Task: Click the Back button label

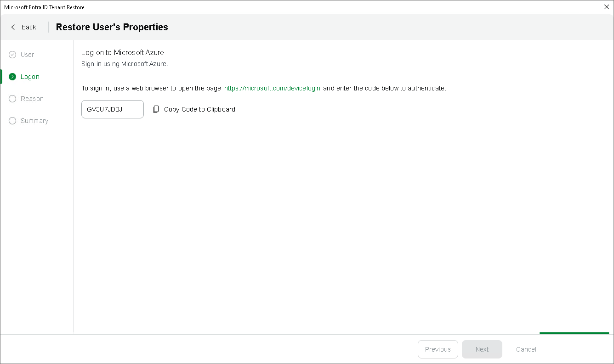Action: point(28,27)
